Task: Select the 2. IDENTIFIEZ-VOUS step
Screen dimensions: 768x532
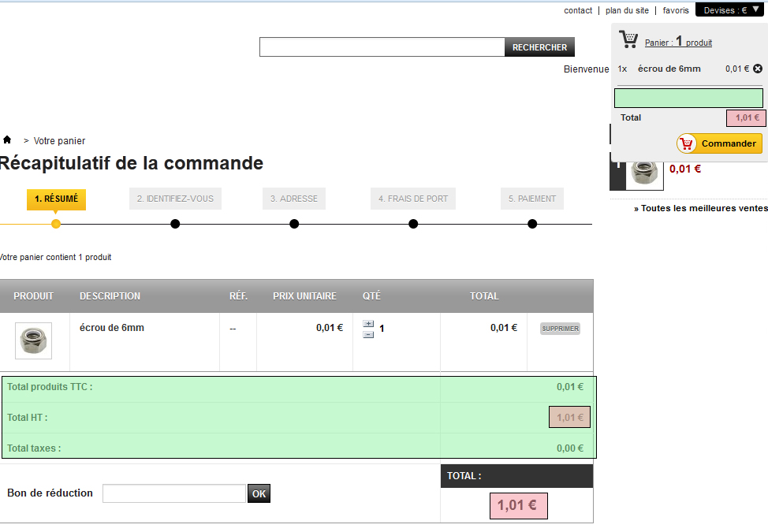Action: point(175,199)
